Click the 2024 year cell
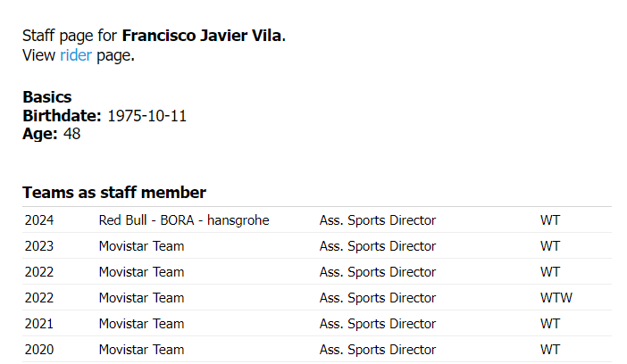The image size is (627, 364). point(39,220)
